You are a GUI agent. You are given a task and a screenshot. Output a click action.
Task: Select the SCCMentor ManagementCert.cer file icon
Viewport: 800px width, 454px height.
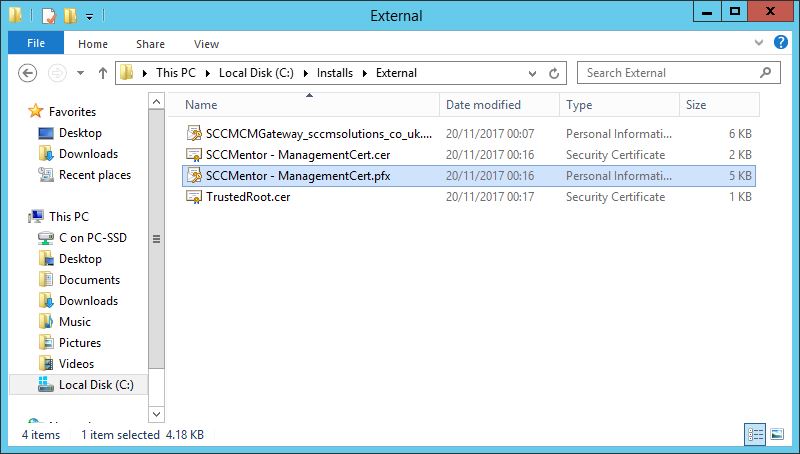(x=194, y=155)
